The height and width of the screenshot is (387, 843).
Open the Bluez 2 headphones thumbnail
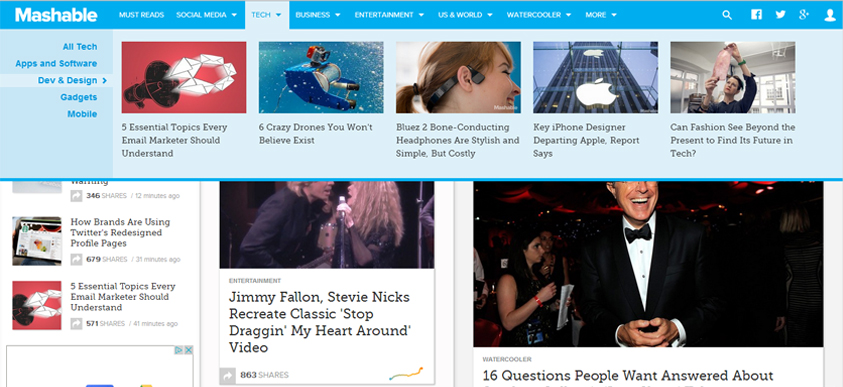458,77
